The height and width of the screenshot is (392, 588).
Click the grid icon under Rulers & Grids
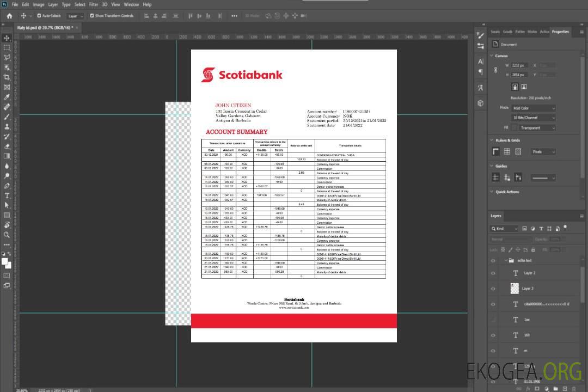click(507, 151)
